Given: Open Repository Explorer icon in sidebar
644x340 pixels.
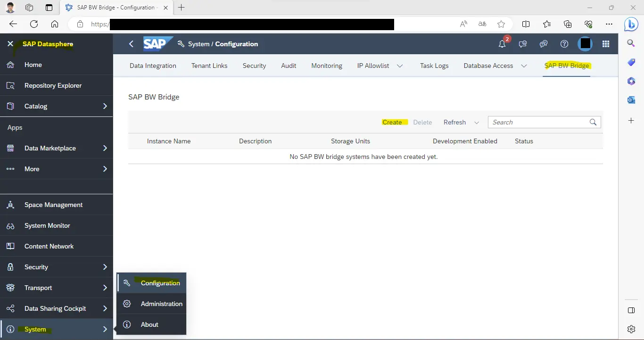Looking at the screenshot, I should click(x=10, y=85).
